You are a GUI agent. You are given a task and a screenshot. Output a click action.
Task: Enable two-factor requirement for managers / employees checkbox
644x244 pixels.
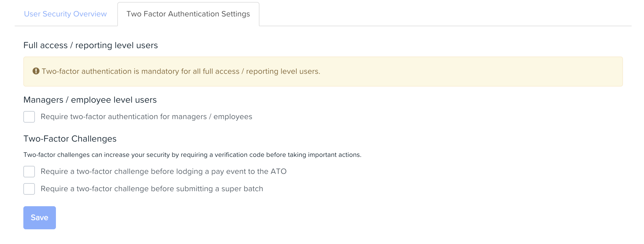(29, 117)
